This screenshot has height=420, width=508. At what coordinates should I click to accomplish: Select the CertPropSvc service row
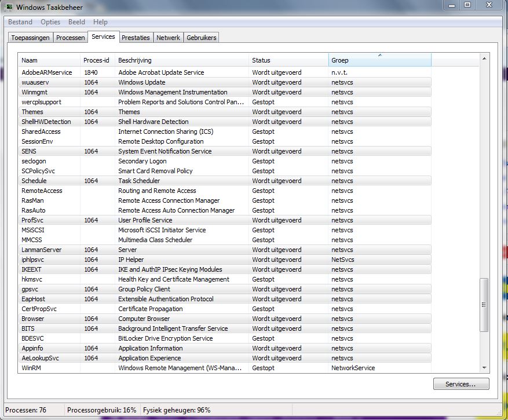(x=225, y=309)
